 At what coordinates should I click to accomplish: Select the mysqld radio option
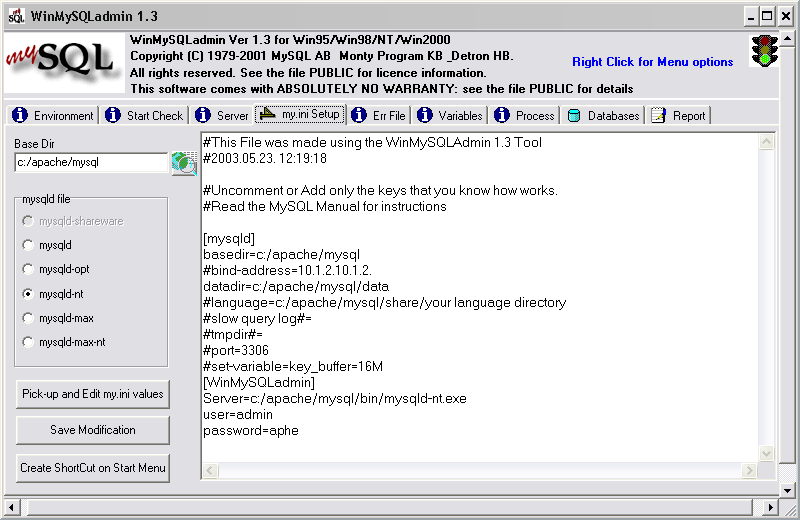(x=28, y=245)
